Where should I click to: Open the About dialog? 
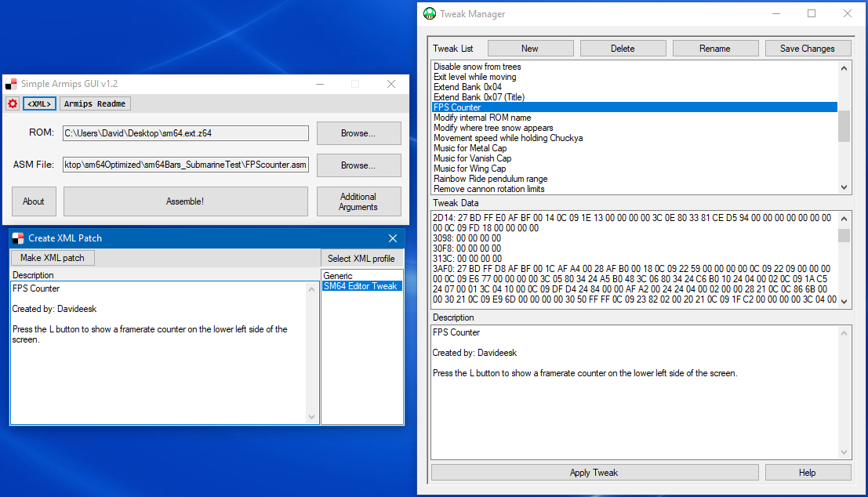tap(34, 201)
